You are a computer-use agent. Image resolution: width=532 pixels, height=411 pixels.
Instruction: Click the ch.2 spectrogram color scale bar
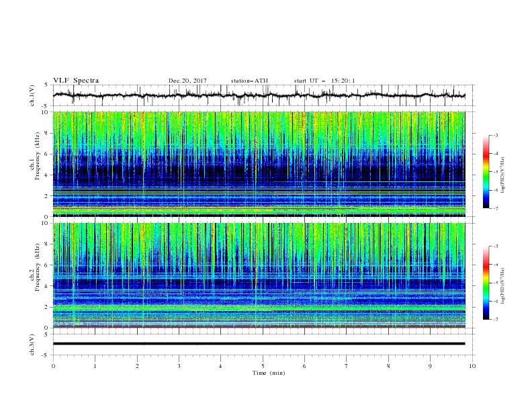486,283
